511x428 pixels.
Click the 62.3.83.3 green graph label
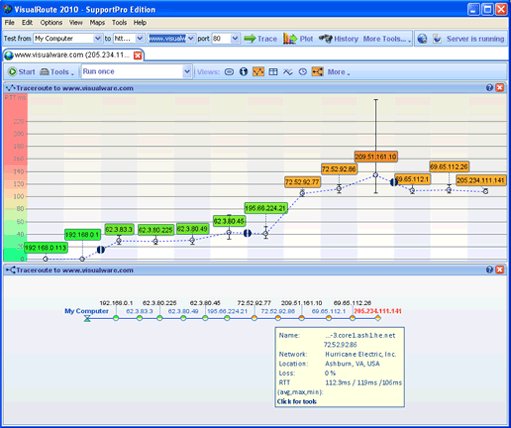[119, 229]
